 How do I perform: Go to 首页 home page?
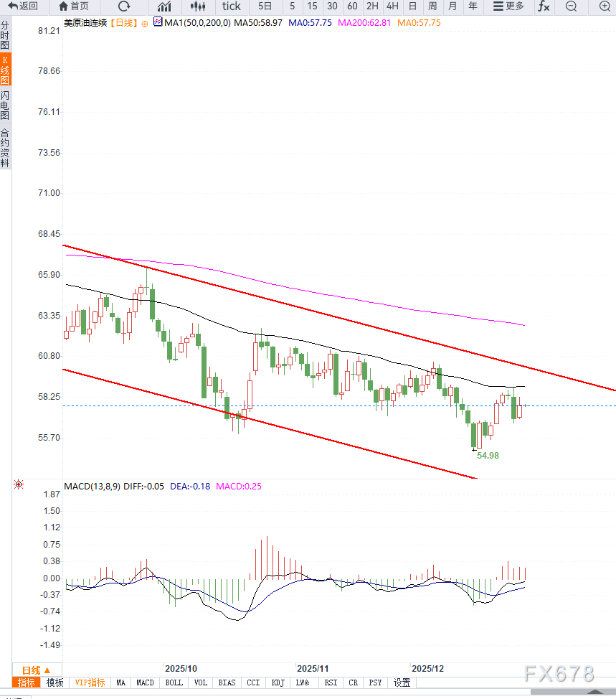[74, 6]
